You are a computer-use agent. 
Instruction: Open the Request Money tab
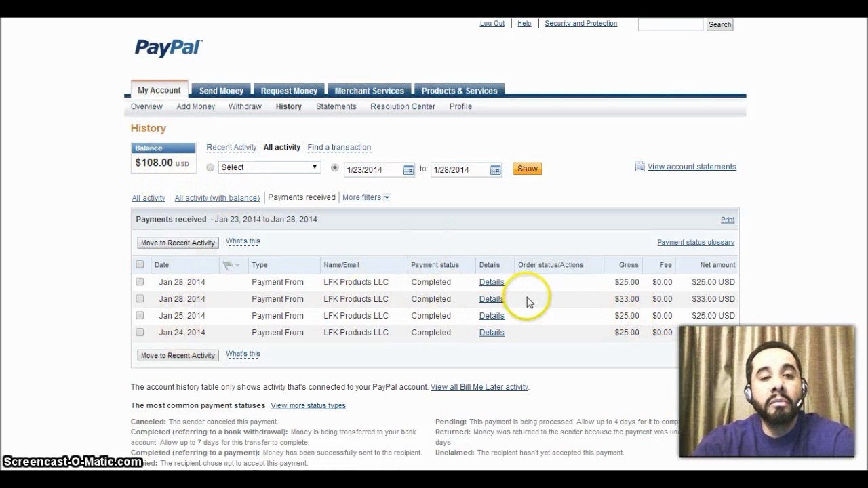click(289, 91)
